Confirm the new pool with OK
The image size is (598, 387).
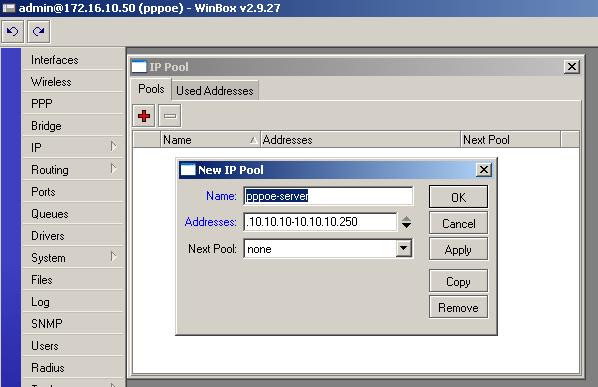[x=458, y=197]
